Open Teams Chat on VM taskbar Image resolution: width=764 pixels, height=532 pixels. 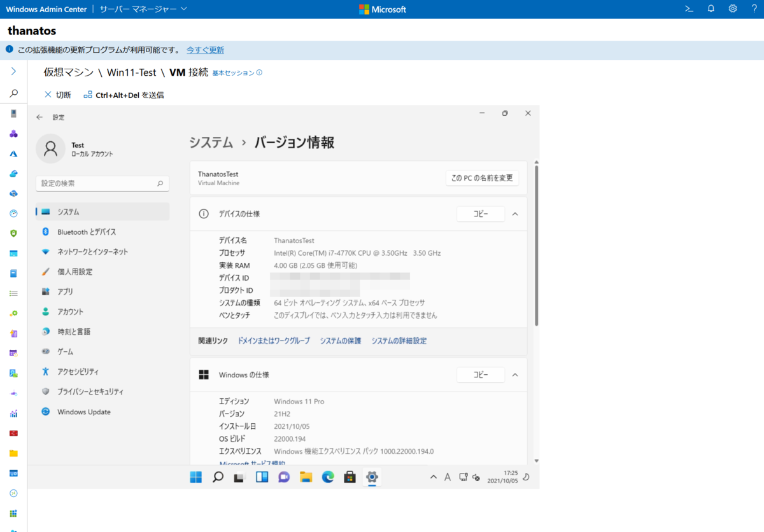point(284,477)
